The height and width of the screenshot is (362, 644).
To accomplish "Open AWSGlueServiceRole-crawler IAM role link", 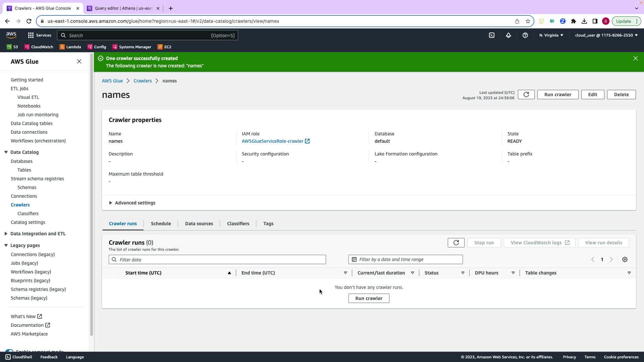I will [x=272, y=141].
